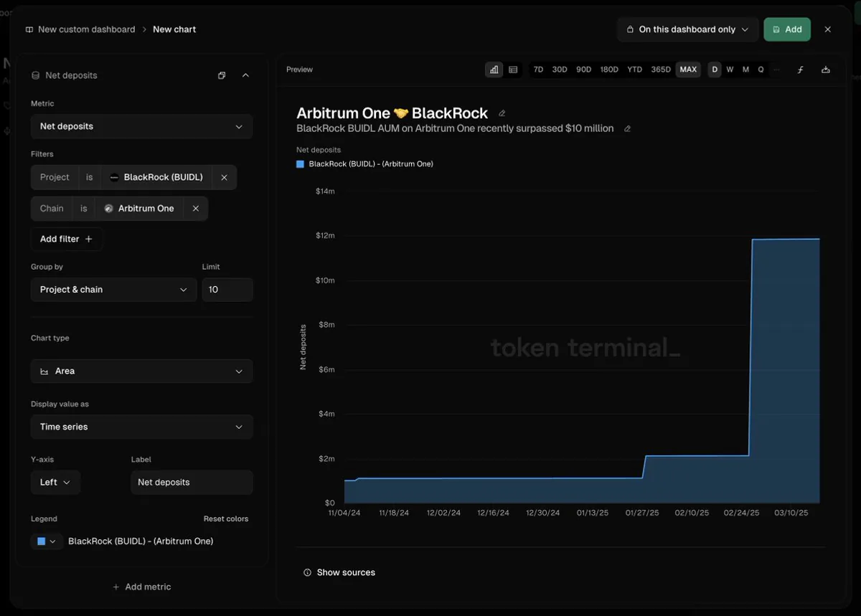
Task: Set granularity to quarterly Q
Action: (761, 70)
